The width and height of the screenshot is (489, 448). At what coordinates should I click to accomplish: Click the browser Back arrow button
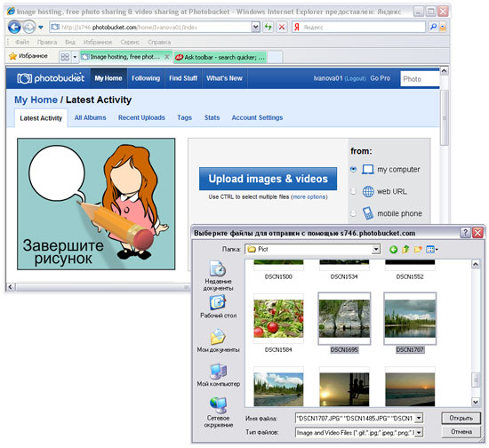point(14,28)
